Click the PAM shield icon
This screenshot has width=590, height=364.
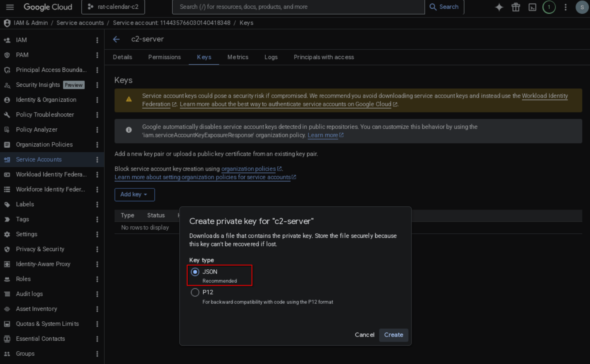click(x=7, y=55)
